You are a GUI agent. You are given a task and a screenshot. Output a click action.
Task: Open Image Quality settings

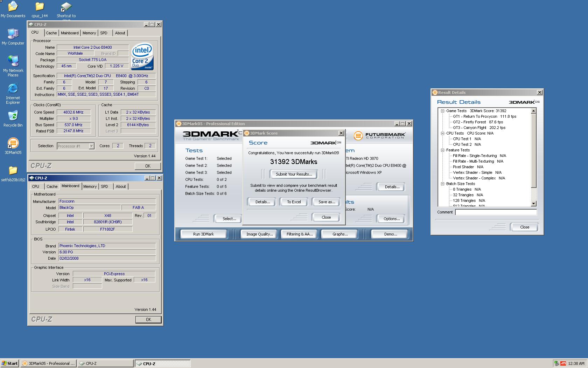pos(259,234)
